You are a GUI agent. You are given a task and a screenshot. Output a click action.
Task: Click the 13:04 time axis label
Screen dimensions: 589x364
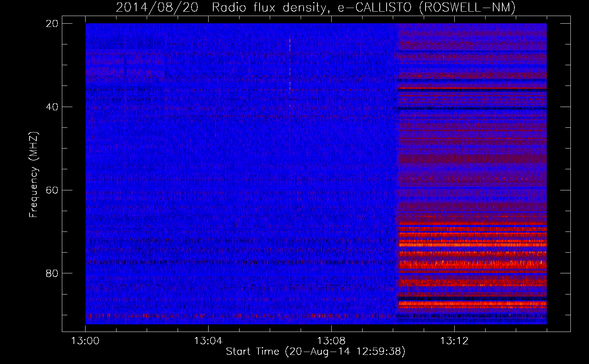click(x=208, y=341)
